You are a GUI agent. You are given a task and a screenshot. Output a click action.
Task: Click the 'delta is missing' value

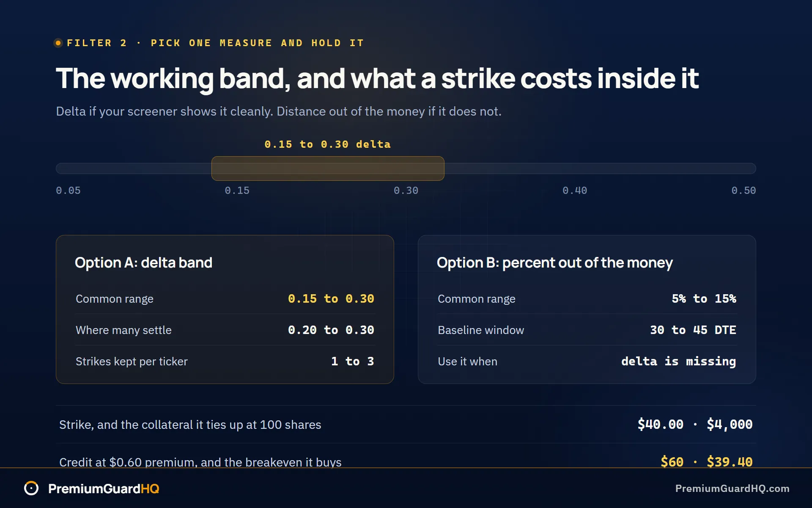point(678,361)
